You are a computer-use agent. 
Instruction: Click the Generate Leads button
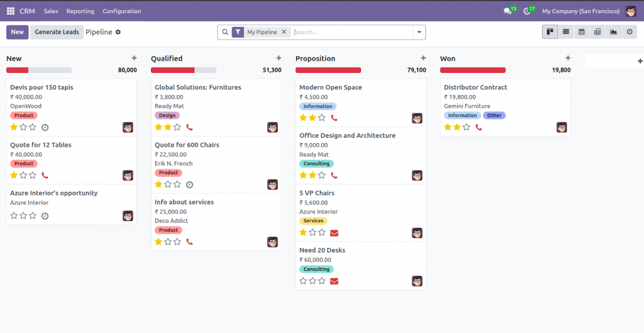(x=57, y=32)
